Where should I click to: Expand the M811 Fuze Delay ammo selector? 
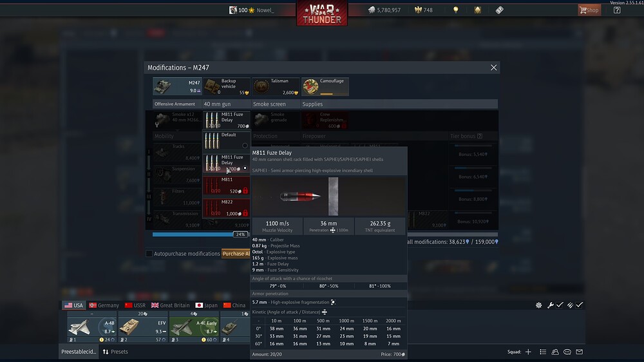(x=226, y=120)
